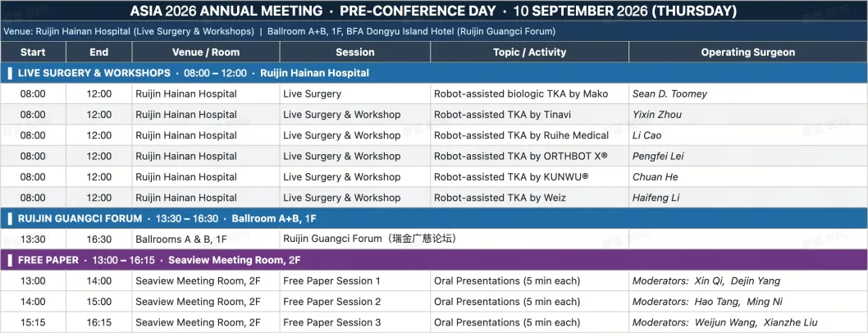Click the End column header
Image resolution: width=868 pixels, height=333 pixels.
click(x=99, y=52)
